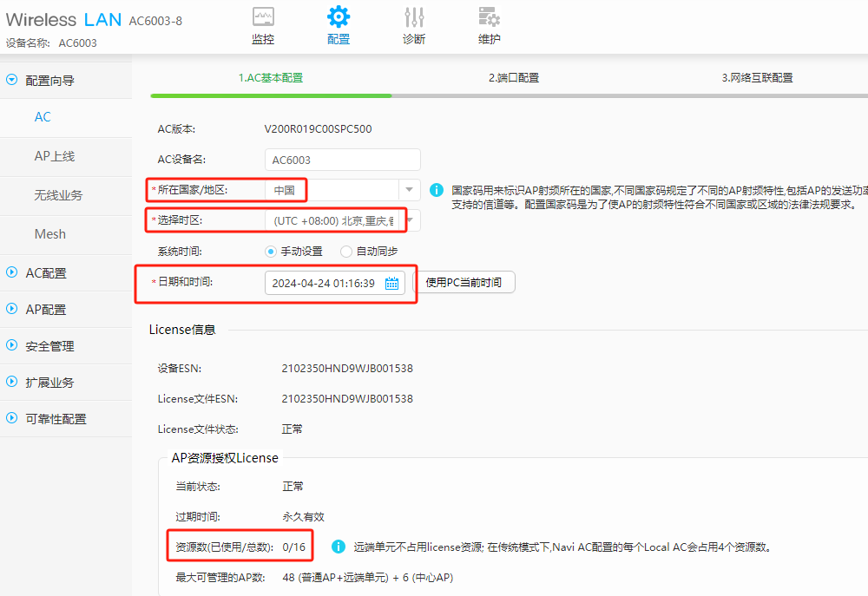The image size is (868, 596).
Task: Open the 维护 maintenance icon
Action: 490,17
